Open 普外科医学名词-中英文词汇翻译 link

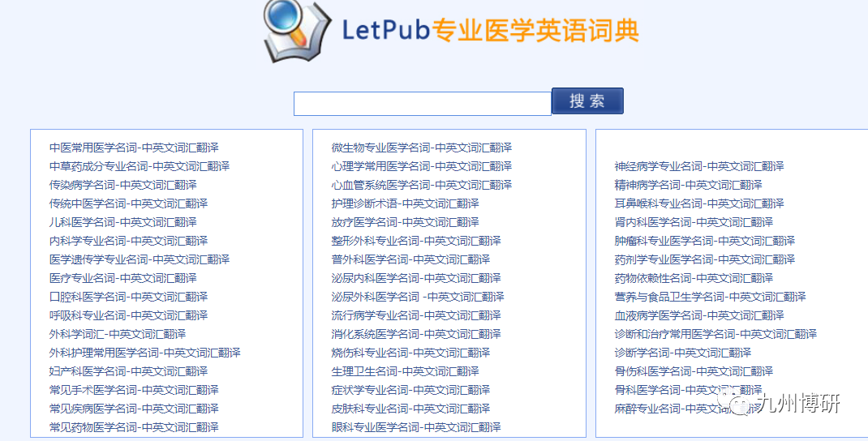pyautogui.click(x=410, y=259)
